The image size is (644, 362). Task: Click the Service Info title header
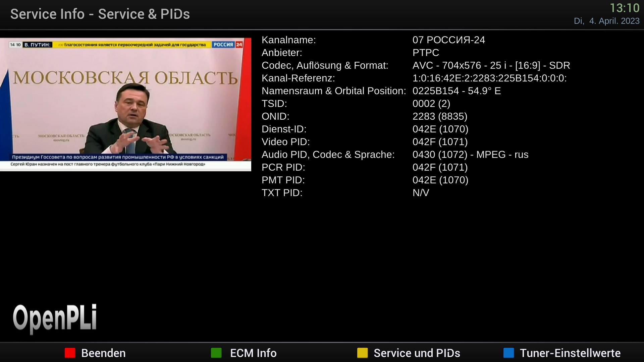click(x=100, y=14)
